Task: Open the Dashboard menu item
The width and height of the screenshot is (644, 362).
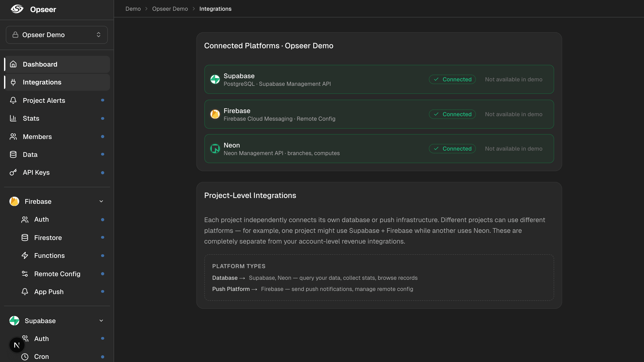Action: click(57, 64)
